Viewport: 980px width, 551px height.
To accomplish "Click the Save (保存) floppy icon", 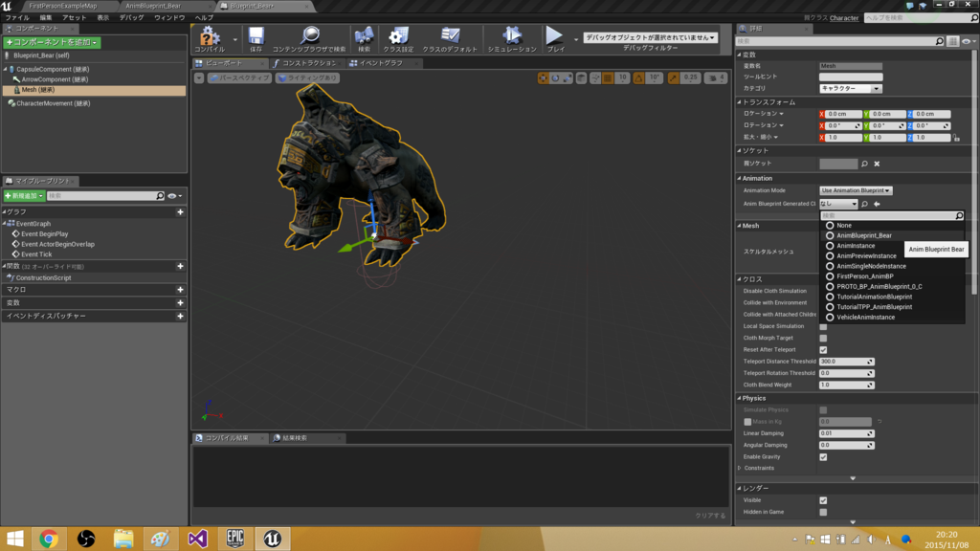I will (256, 35).
